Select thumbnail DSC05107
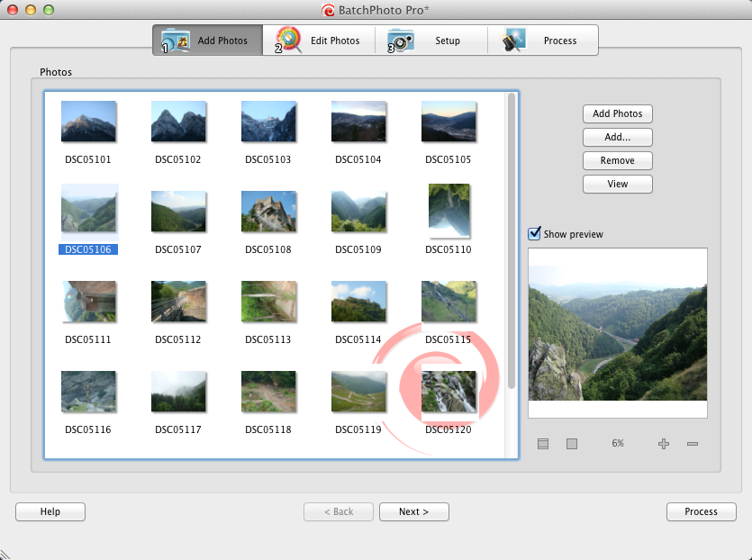Screen dimensions: 752x560 click(178, 212)
